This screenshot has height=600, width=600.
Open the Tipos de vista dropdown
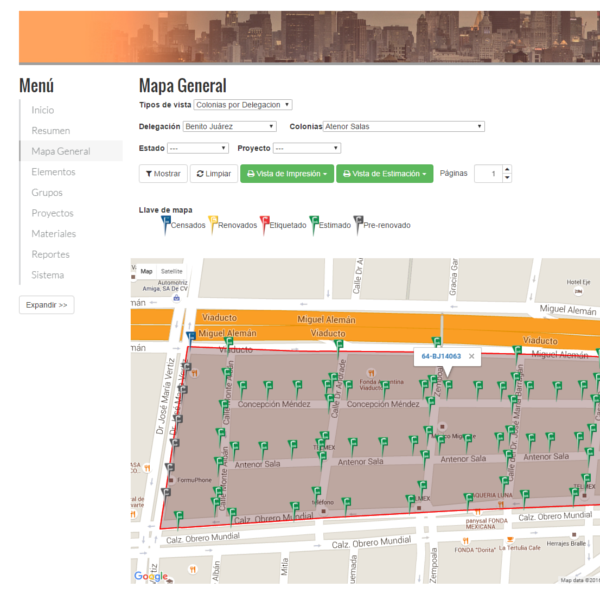(x=243, y=104)
